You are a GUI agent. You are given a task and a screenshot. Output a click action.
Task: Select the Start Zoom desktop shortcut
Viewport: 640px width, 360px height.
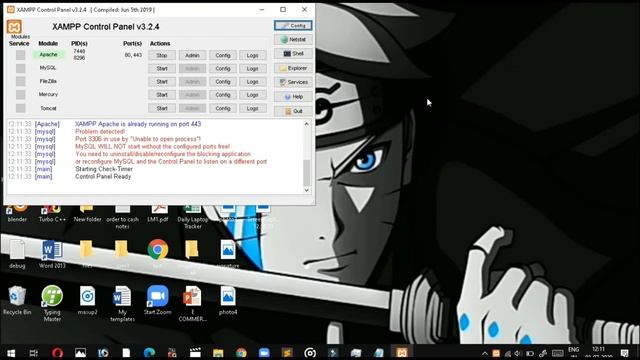point(158,300)
